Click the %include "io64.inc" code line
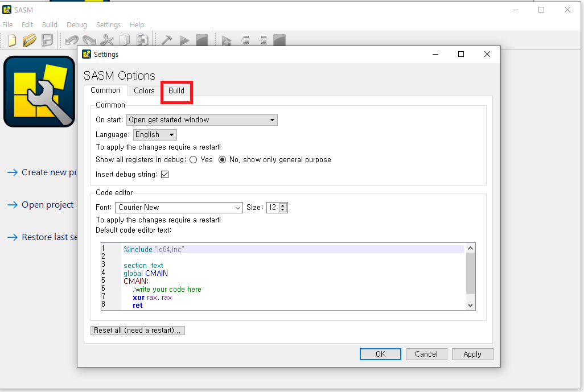The width and height of the screenshot is (584, 392). pos(154,249)
